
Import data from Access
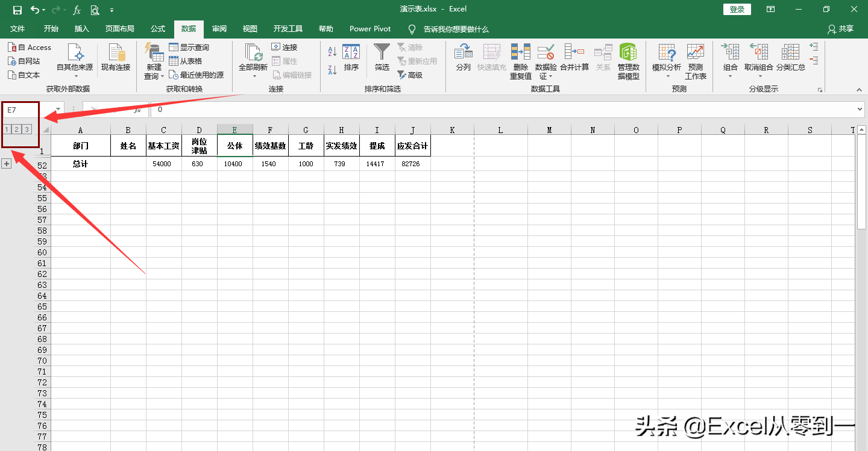pos(30,47)
